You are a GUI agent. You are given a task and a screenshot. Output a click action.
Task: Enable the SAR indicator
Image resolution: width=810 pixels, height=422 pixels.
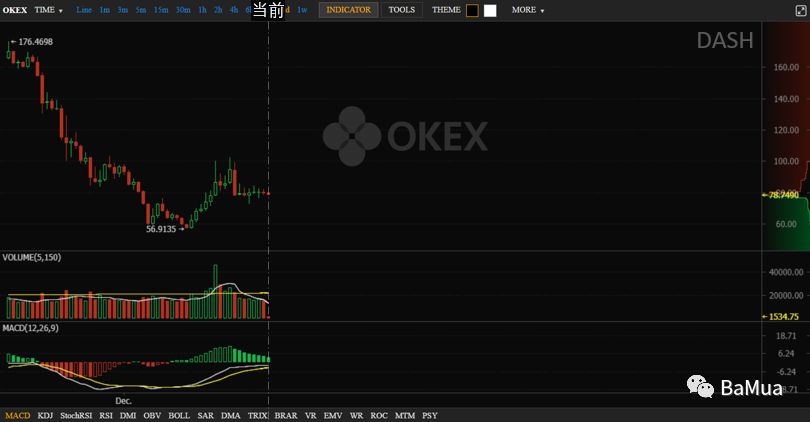point(205,415)
